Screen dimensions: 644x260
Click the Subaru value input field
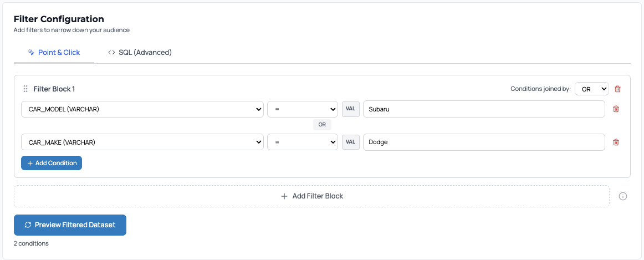click(483, 109)
